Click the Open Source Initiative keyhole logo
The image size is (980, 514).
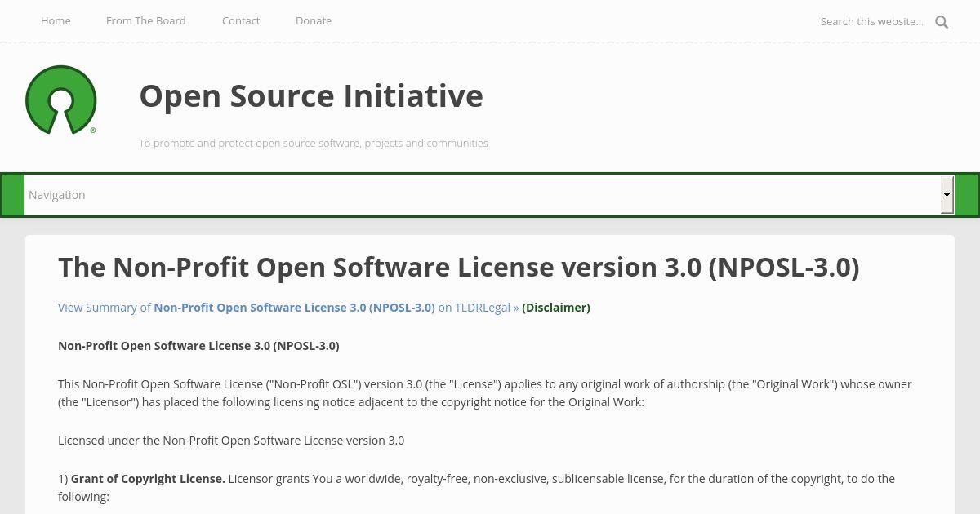click(x=61, y=100)
